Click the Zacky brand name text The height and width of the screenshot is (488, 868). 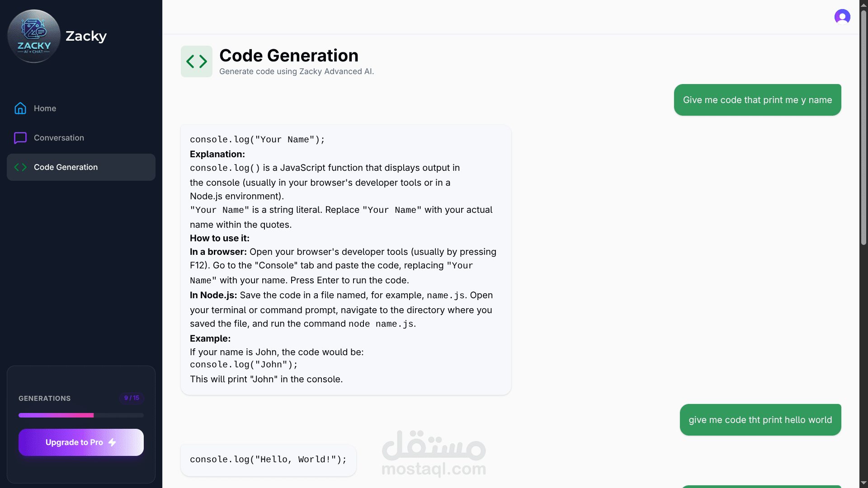(86, 36)
